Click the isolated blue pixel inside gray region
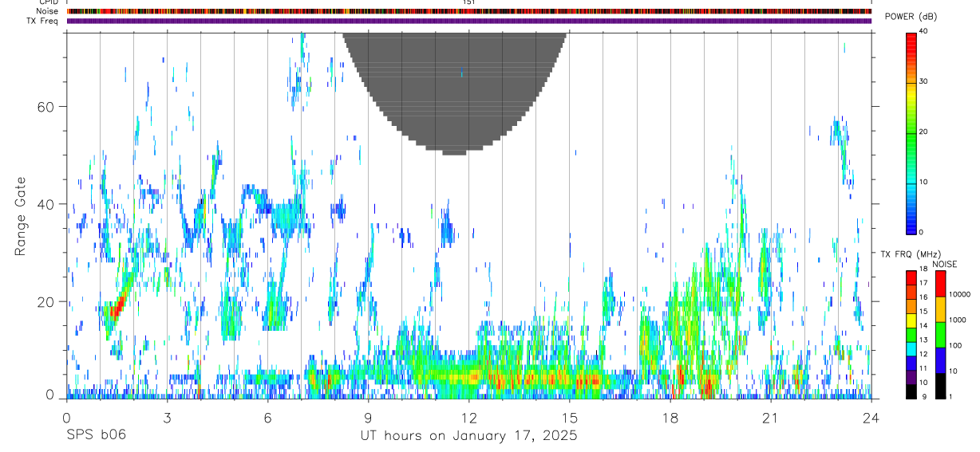The width and height of the screenshot is (980, 452). pyautogui.click(x=461, y=73)
